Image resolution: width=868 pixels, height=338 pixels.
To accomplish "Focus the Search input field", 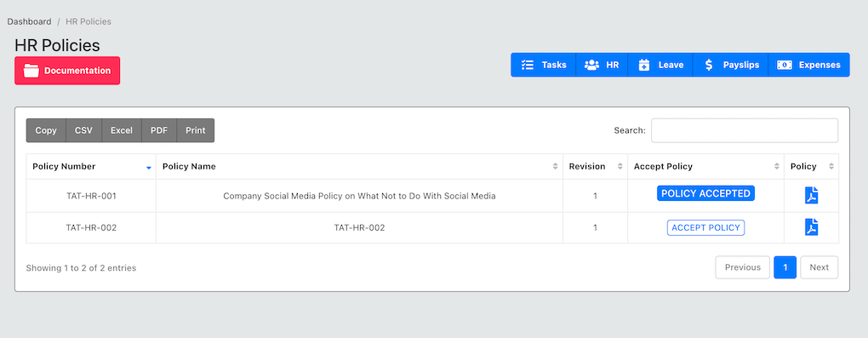I will pos(745,130).
